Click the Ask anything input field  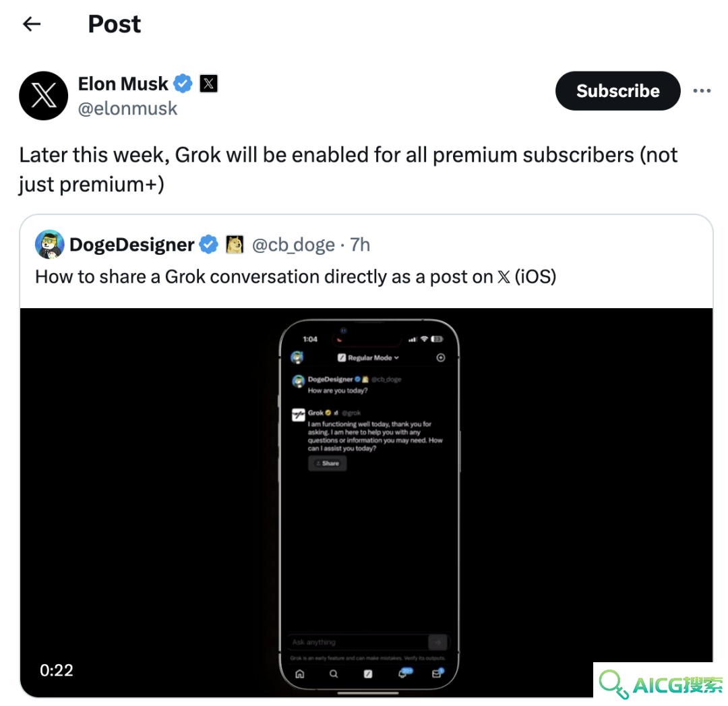click(357, 643)
